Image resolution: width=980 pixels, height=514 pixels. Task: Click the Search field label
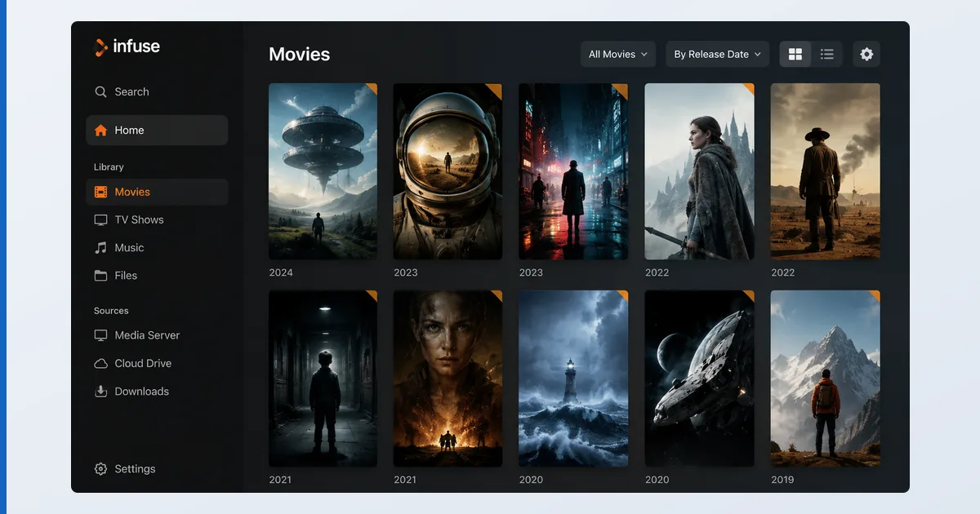coord(131,92)
